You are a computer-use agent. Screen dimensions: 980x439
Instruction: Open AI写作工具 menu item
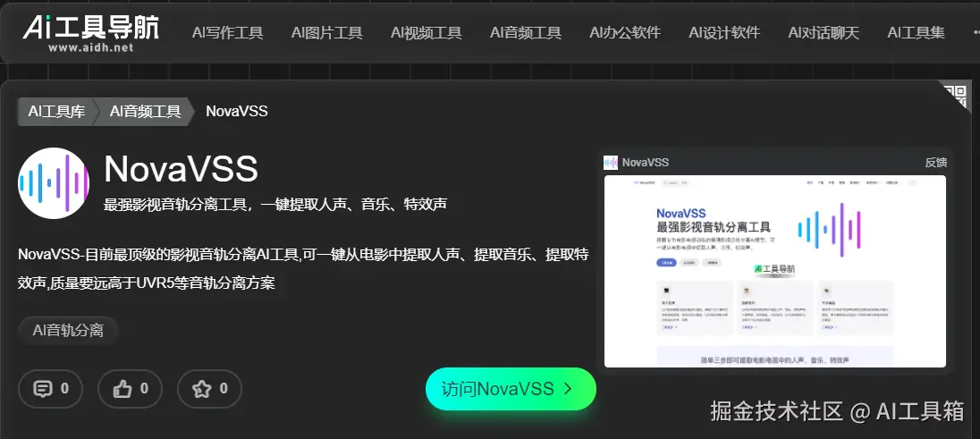click(x=227, y=32)
